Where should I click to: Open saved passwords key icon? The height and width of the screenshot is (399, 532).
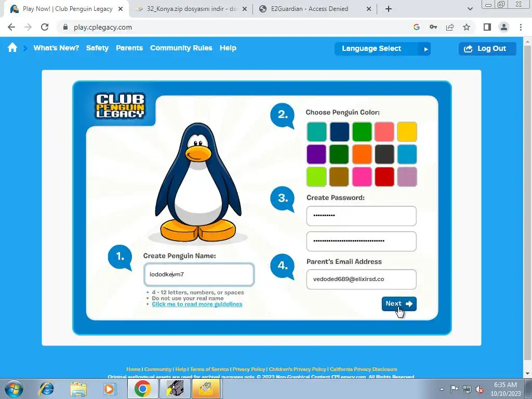coord(433,27)
